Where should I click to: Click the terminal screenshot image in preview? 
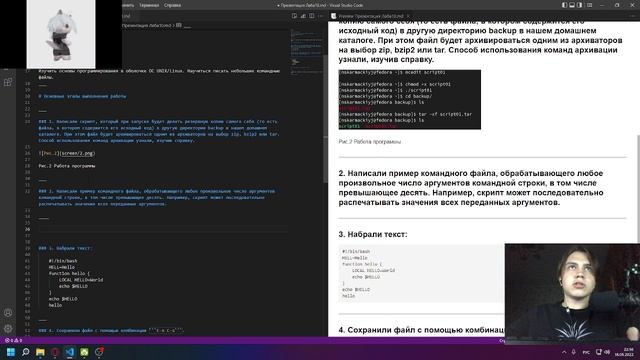coord(409,100)
